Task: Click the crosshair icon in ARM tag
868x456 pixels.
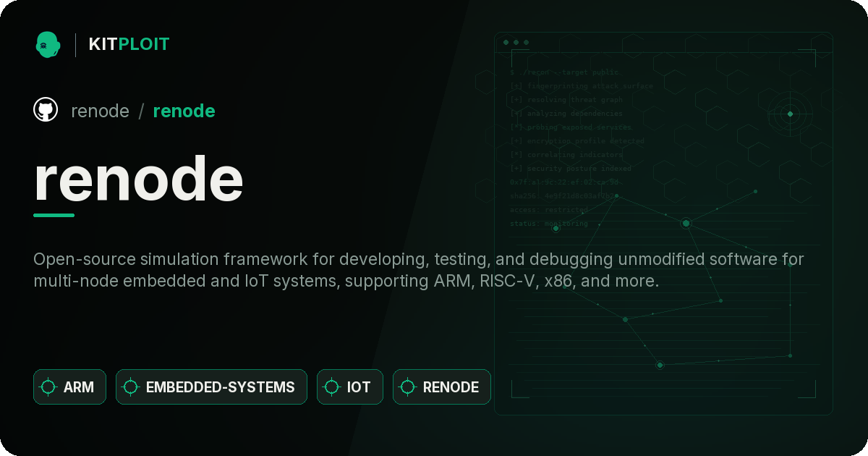Action: point(48,387)
